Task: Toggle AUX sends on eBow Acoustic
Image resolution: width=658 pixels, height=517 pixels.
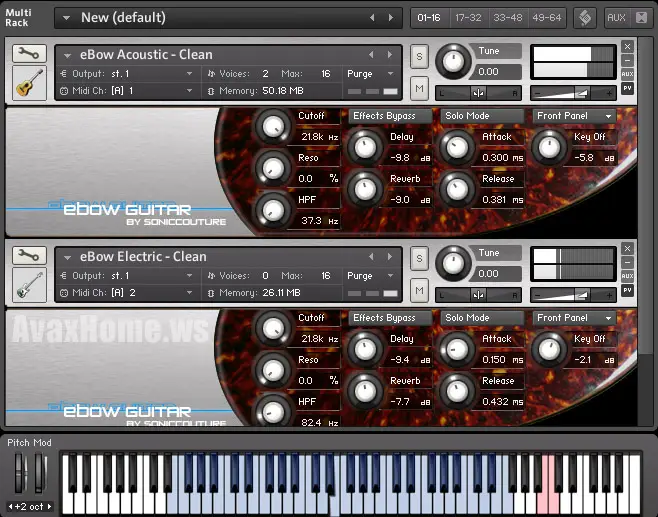Action: (x=627, y=74)
